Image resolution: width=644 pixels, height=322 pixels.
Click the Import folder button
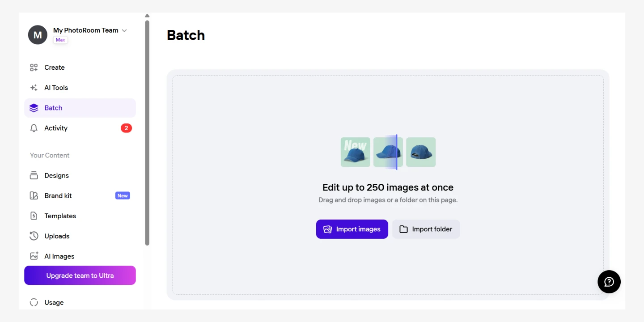click(x=426, y=229)
